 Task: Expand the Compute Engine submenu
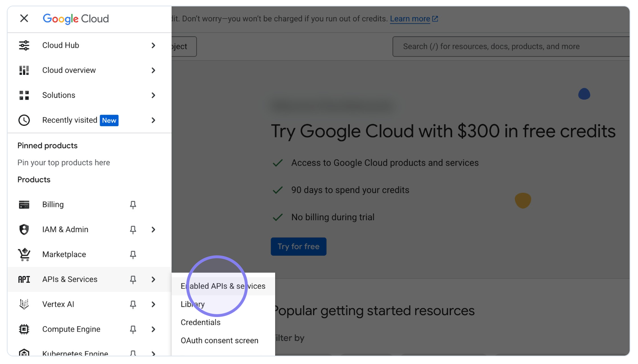pyautogui.click(x=154, y=329)
